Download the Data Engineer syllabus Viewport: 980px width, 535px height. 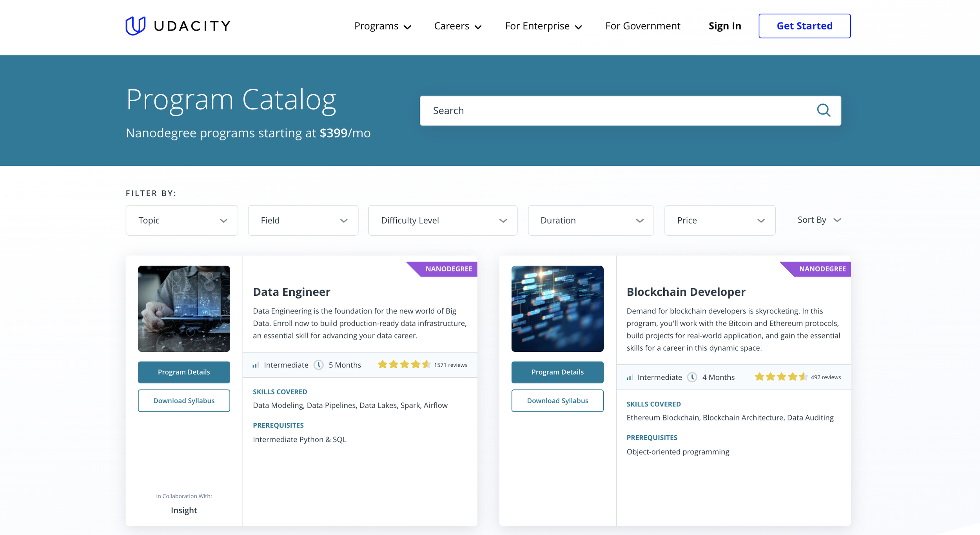[x=184, y=400]
